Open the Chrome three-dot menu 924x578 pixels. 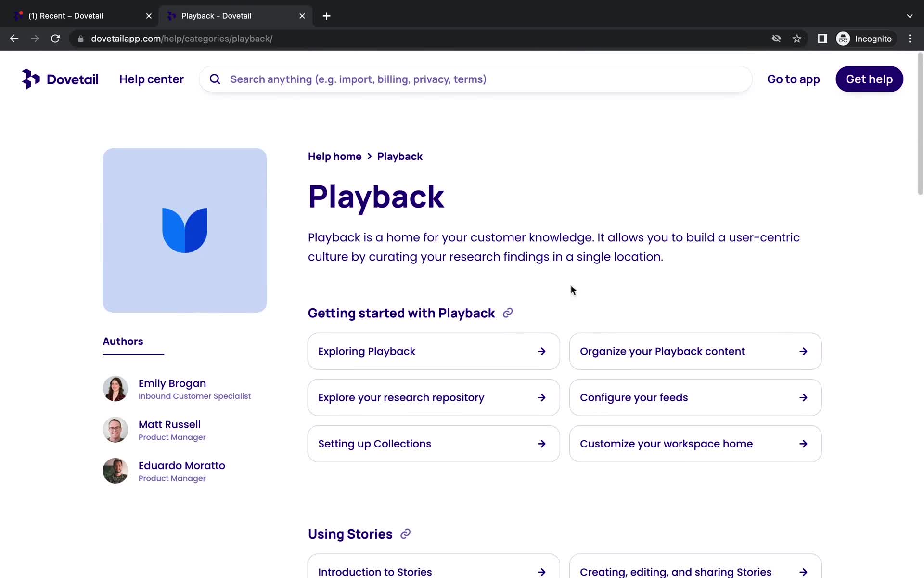coord(910,39)
